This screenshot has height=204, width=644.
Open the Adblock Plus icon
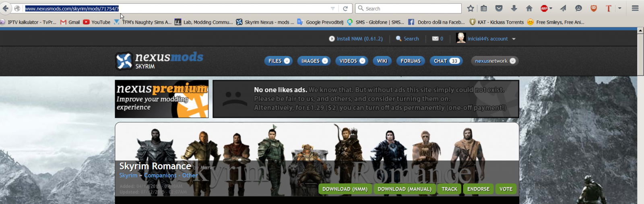(x=544, y=8)
